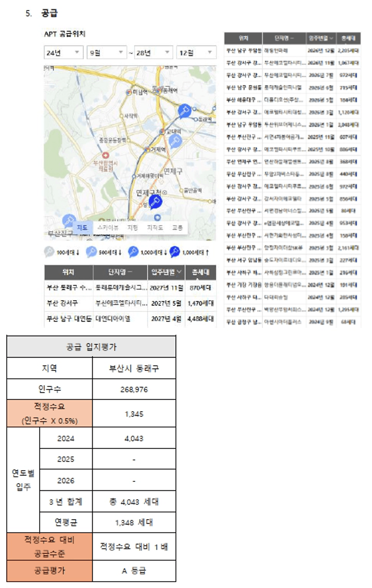This screenshot has width=372, height=588.
Task: Click the 4,488세대 cell
Action: pos(201,319)
